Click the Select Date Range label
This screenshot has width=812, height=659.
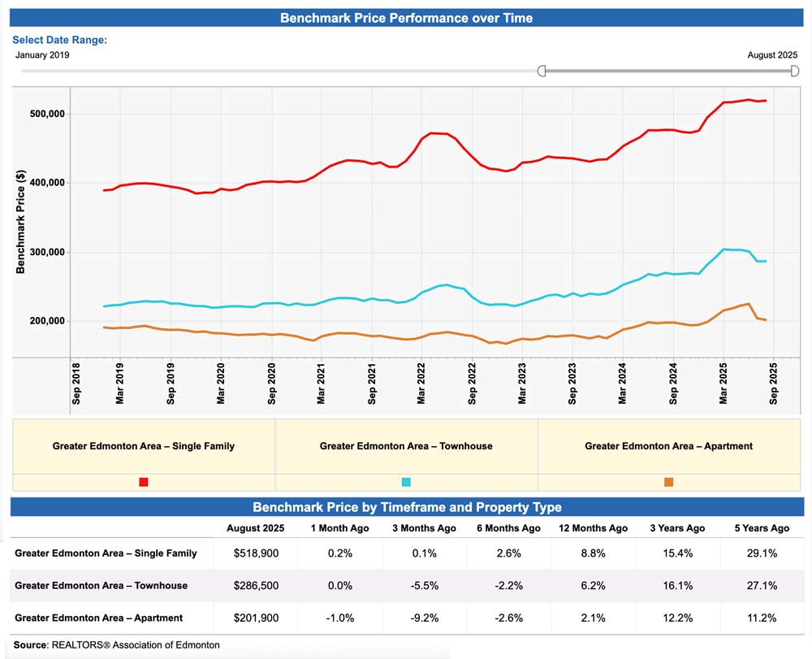pos(59,40)
